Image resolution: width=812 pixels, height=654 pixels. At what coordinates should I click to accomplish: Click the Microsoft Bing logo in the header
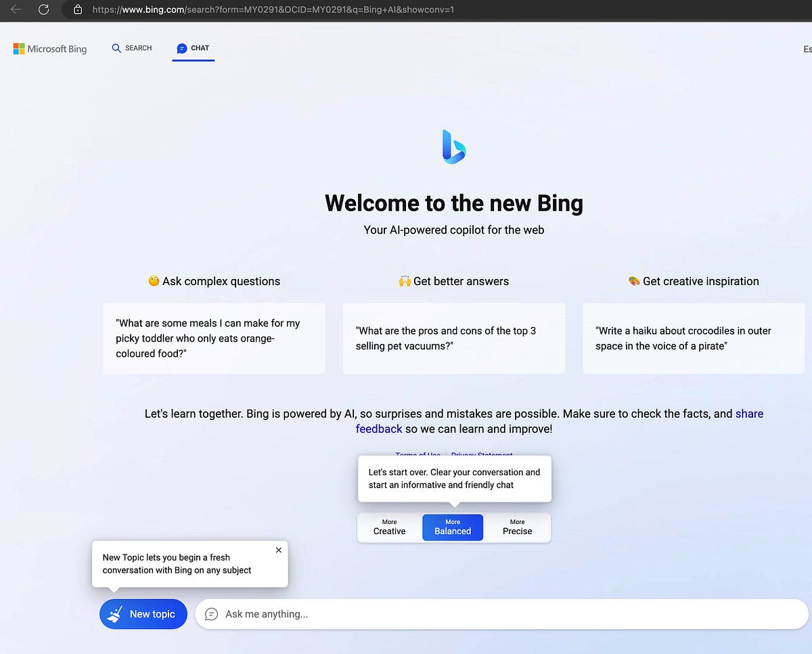tap(50, 49)
